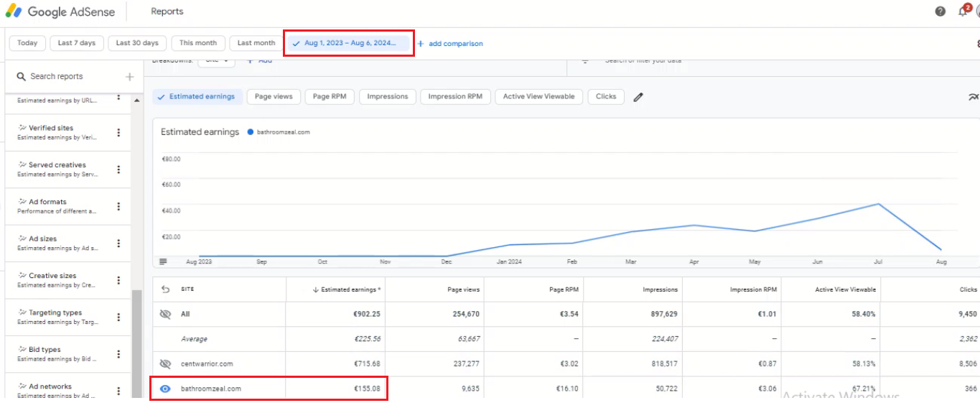Open three-dot menu for Ad formats report
This screenshot has width=980, height=408.
118,207
